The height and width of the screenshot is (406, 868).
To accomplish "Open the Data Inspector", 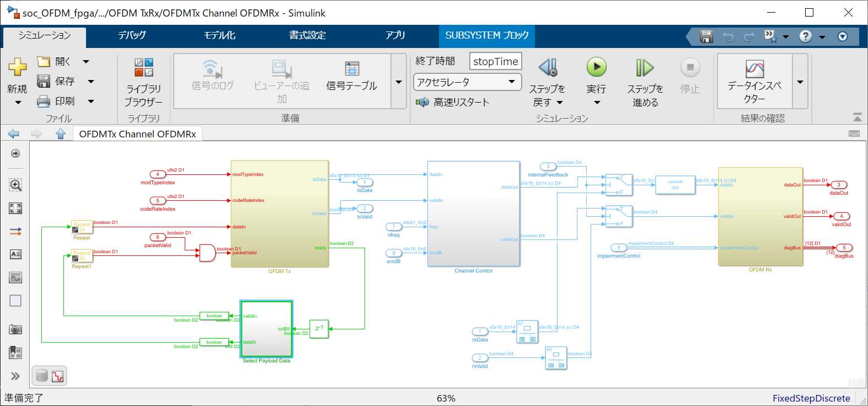I will click(x=754, y=82).
